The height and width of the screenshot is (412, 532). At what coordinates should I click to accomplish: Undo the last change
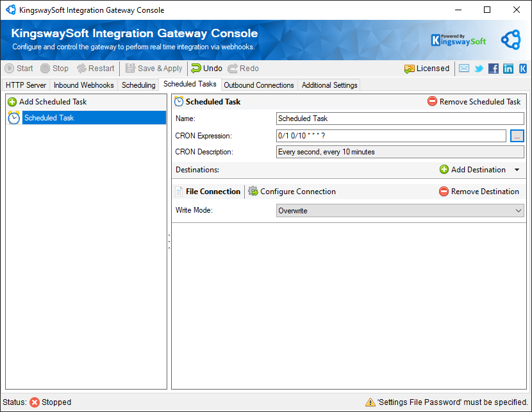(x=206, y=69)
